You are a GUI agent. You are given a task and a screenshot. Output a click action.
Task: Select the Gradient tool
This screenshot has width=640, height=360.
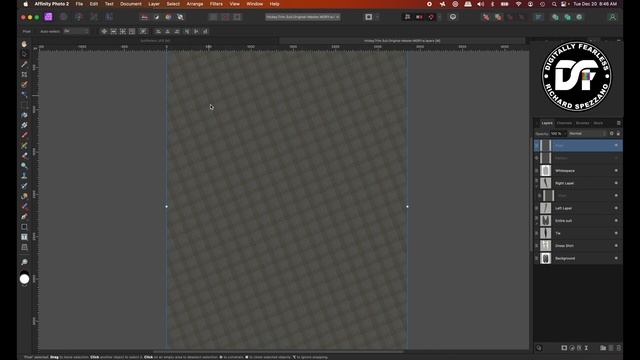pos(24,125)
